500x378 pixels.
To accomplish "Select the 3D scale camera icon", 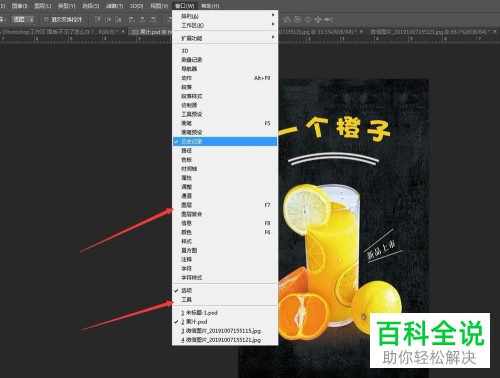I will click(x=328, y=20).
